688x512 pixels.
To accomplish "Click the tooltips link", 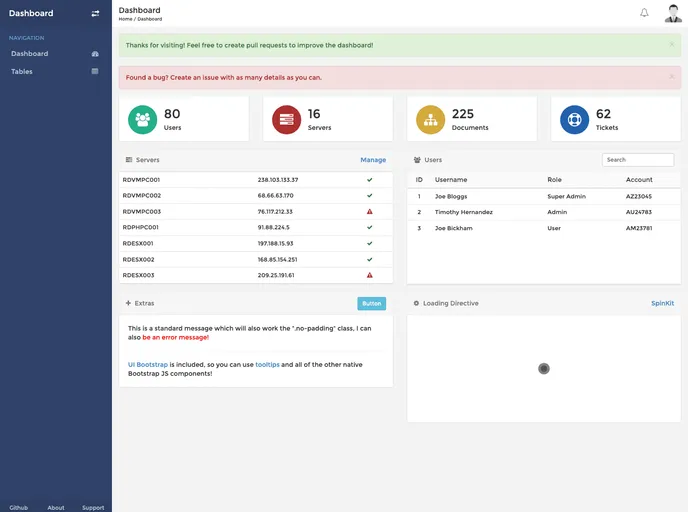I will coord(267,365).
